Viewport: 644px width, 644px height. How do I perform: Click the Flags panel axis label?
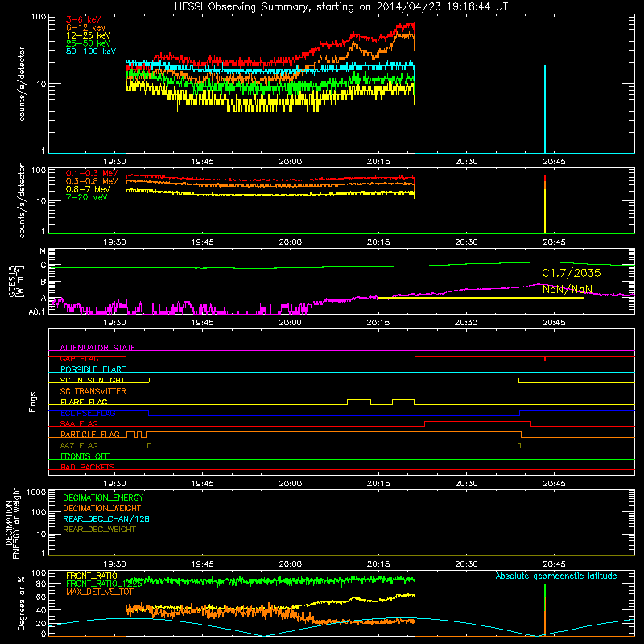click(x=33, y=402)
